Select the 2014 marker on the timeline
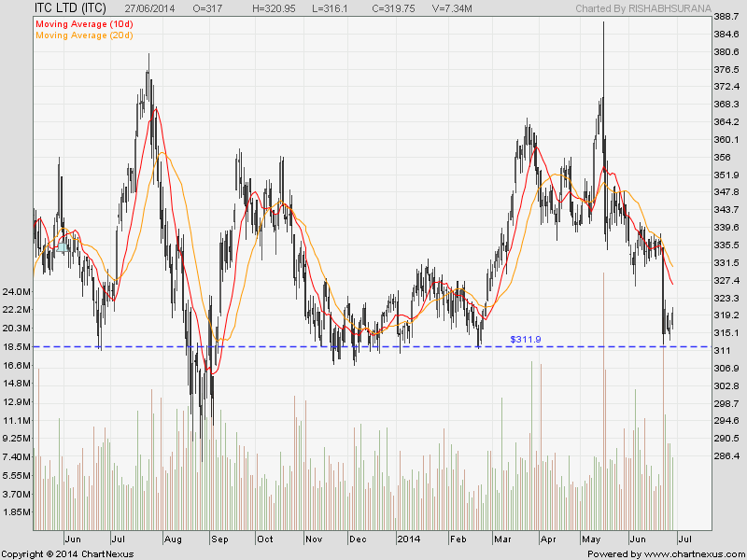The height and width of the screenshot is (560, 747). tap(409, 539)
